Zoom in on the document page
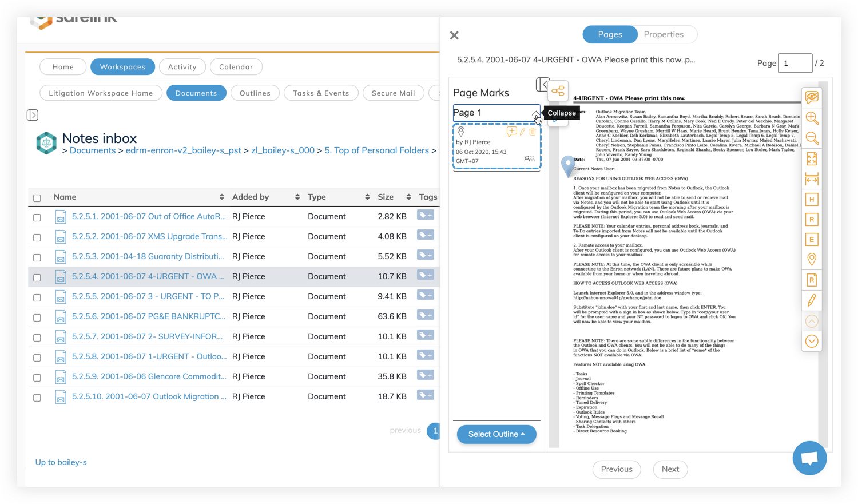The image size is (858, 504). click(812, 118)
